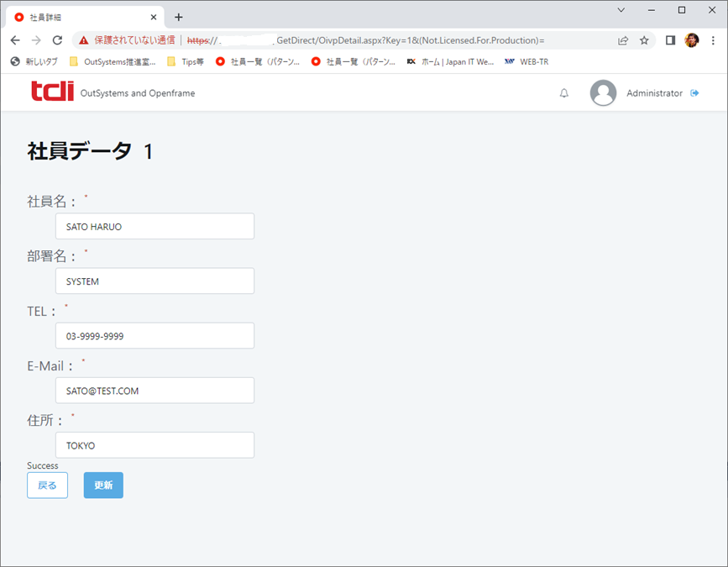728x567 pixels.
Task: Go back using the browser back arrow
Action: coord(15,40)
